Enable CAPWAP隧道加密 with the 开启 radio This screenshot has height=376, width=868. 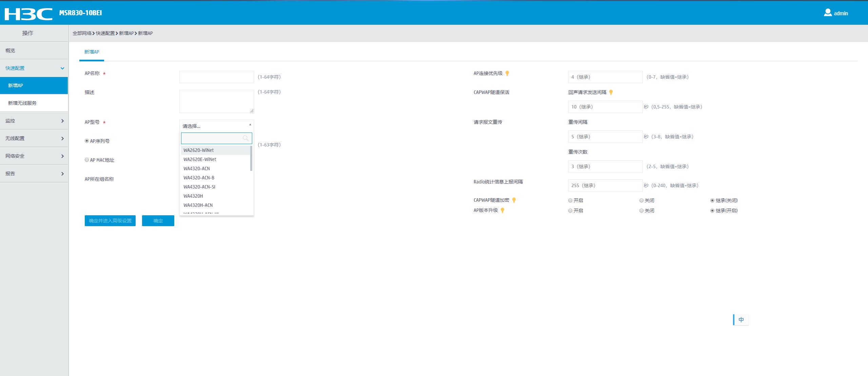[570, 201]
